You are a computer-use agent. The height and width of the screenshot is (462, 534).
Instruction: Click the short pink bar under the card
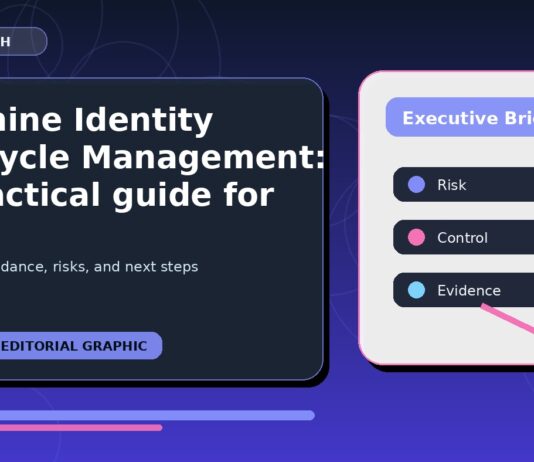pyautogui.click(x=81, y=428)
